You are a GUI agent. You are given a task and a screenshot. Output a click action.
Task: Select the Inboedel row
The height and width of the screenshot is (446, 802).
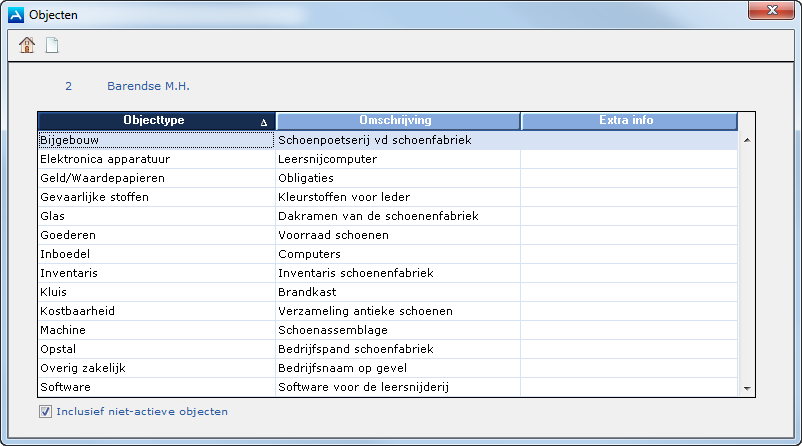388,254
